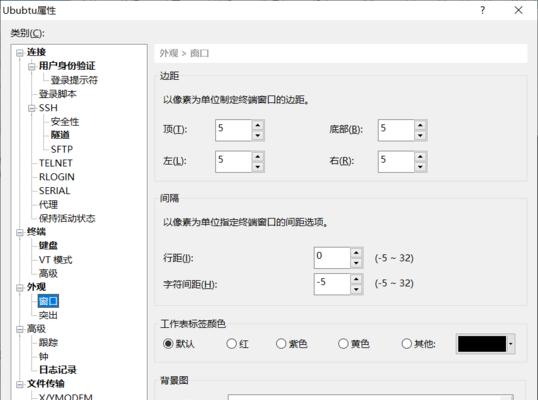538x400 pixels.
Task: Increase the 行距(I) line spacing value
Action: click(356, 253)
